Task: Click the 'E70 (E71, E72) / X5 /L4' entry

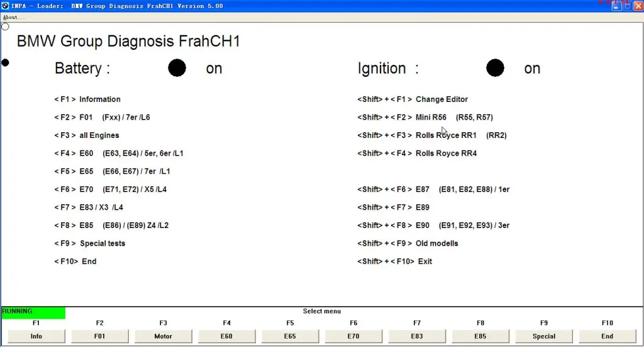Action: click(111, 190)
